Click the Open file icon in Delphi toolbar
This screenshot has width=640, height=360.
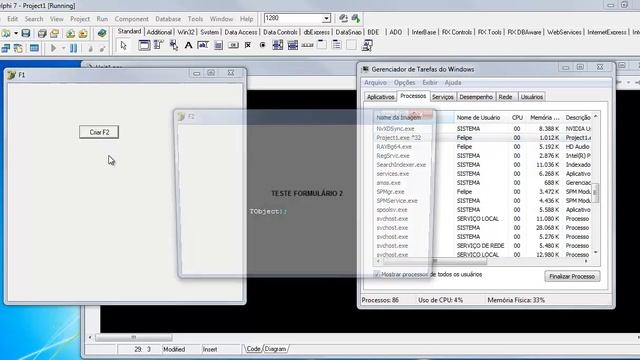coord(6,33)
